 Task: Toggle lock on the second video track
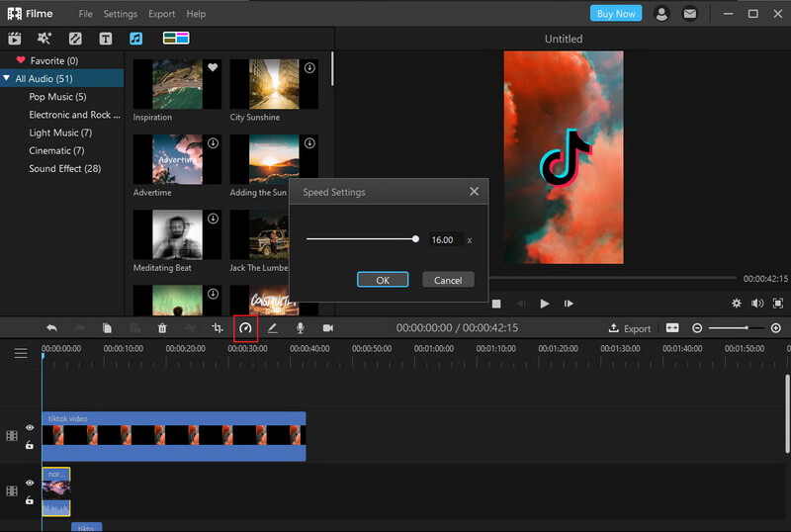click(x=30, y=500)
